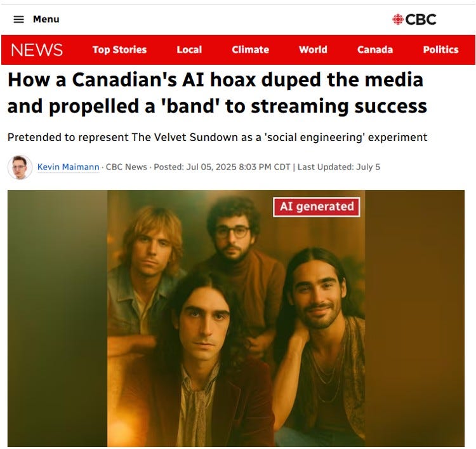Viewport: 476px width, 449px height.
Task: Select the Politics tab
Action: click(441, 50)
